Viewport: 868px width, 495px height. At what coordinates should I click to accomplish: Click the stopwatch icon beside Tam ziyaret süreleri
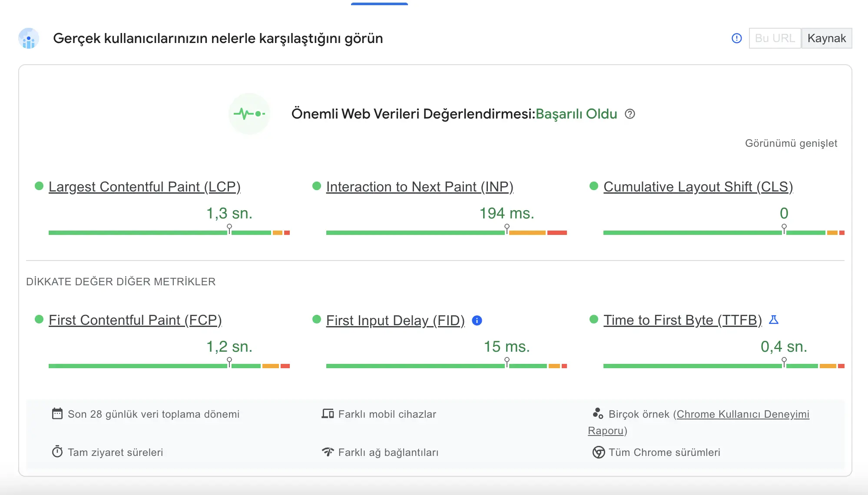click(x=57, y=452)
